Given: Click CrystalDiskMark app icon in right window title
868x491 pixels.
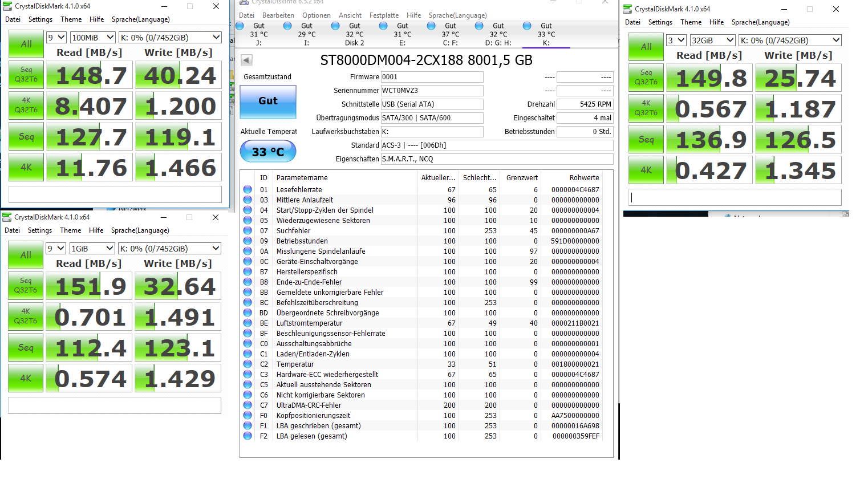Looking at the screenshot, I should [627, 9].
